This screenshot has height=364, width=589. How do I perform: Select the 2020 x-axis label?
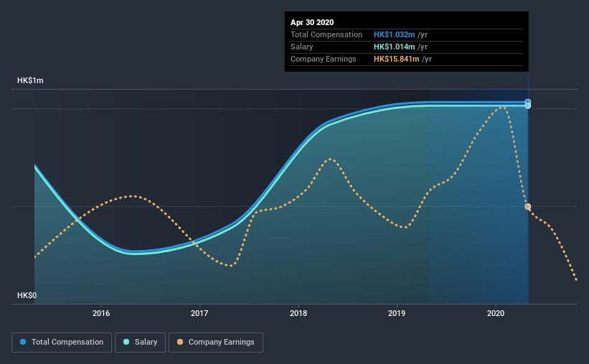496,313
